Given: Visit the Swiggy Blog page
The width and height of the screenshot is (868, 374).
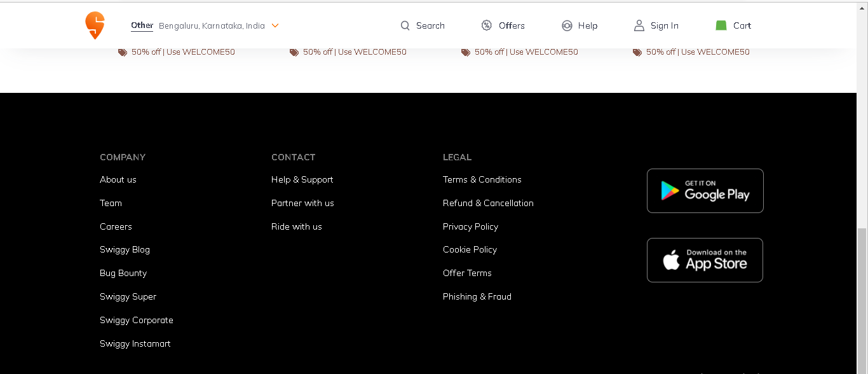Looking at the screenshot, I should tap(125, 249).
